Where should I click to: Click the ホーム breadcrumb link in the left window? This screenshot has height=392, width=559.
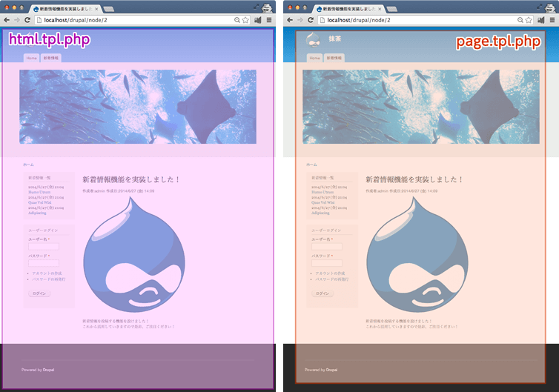28,165
